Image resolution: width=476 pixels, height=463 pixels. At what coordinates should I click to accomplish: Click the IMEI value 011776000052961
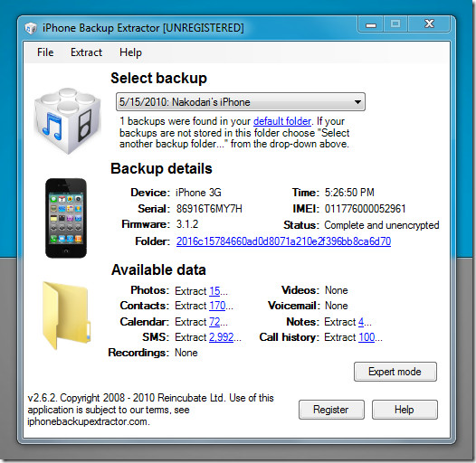click(x=366, y=209)
